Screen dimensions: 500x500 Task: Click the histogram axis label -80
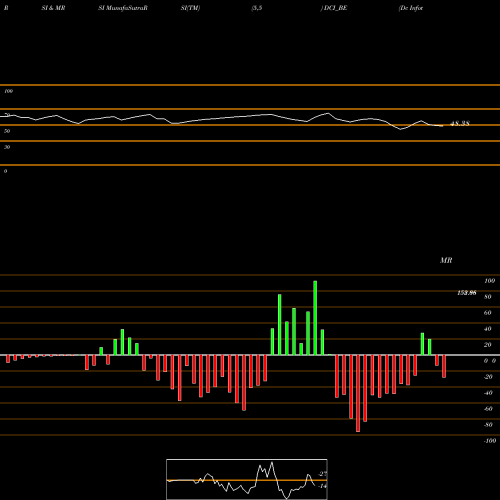click(488, 425)
